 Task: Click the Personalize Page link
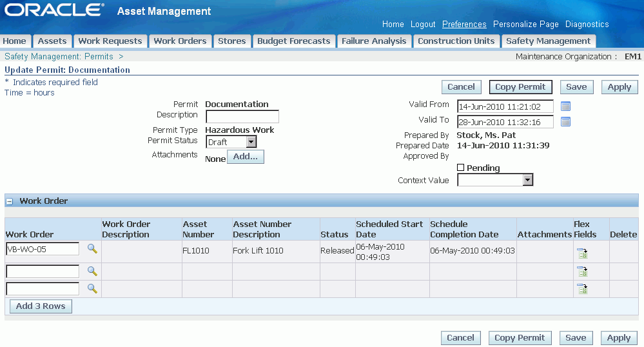[526, 25]
